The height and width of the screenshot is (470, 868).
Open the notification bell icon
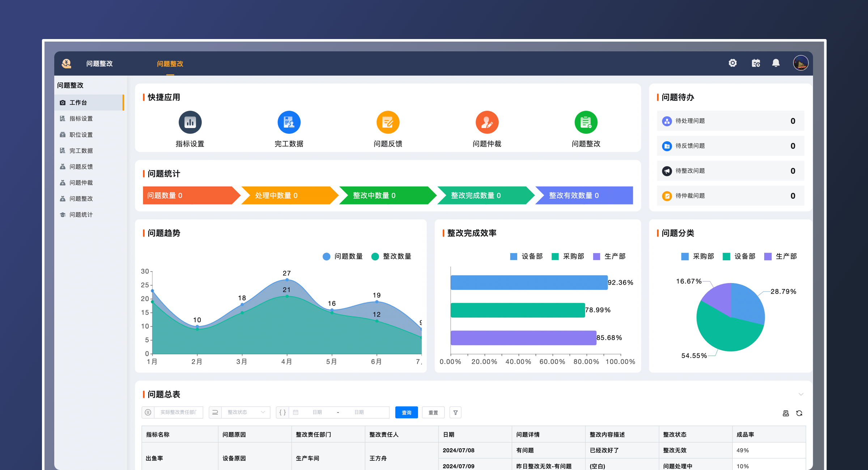coord(775,63)
